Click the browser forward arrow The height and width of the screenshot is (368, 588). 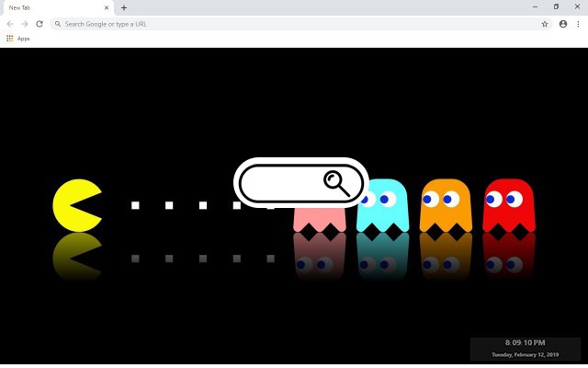pyautogui.click(x=25, y=24)
